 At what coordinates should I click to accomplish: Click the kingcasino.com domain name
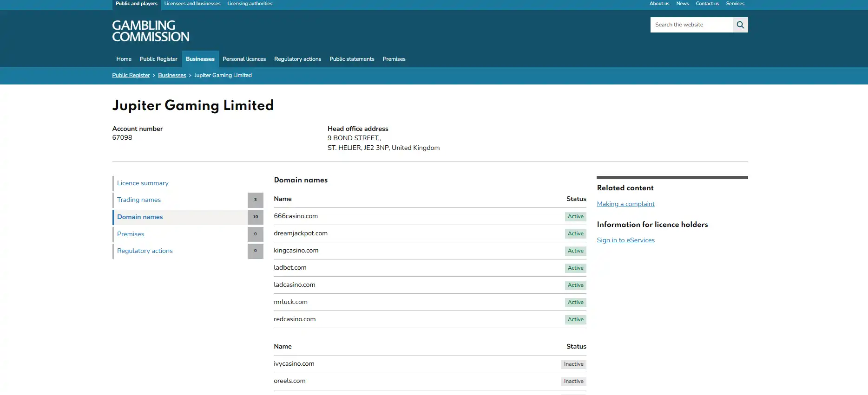click(296, 251)
